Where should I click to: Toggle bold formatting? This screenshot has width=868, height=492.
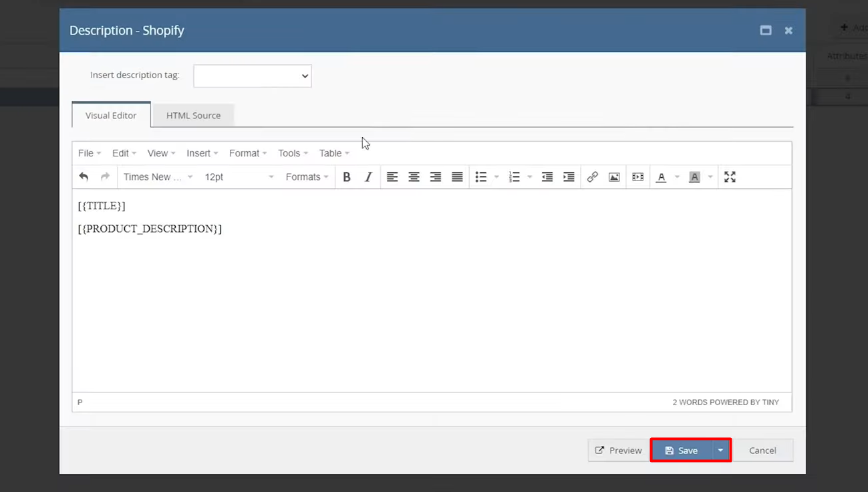pyautogui.click(x=347, y=177)
